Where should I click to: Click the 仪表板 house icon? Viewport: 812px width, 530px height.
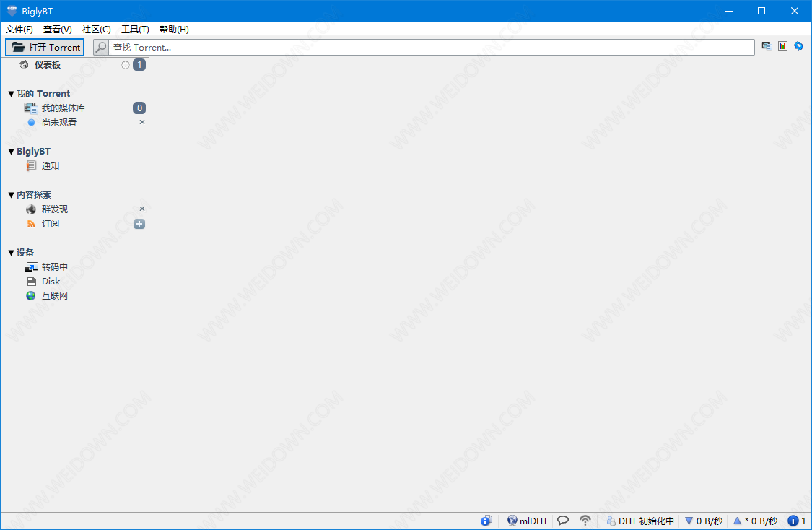(24, 64)
